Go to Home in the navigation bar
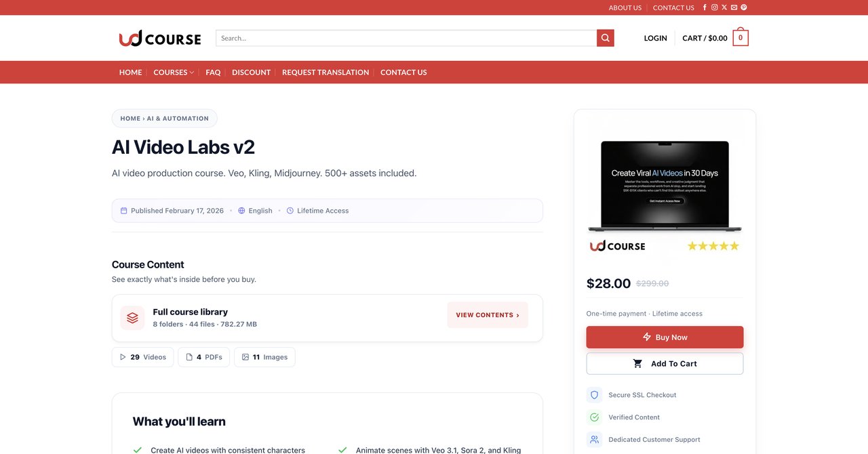The image size is (868, 454). pyautogui.click(x=131, y=73)
